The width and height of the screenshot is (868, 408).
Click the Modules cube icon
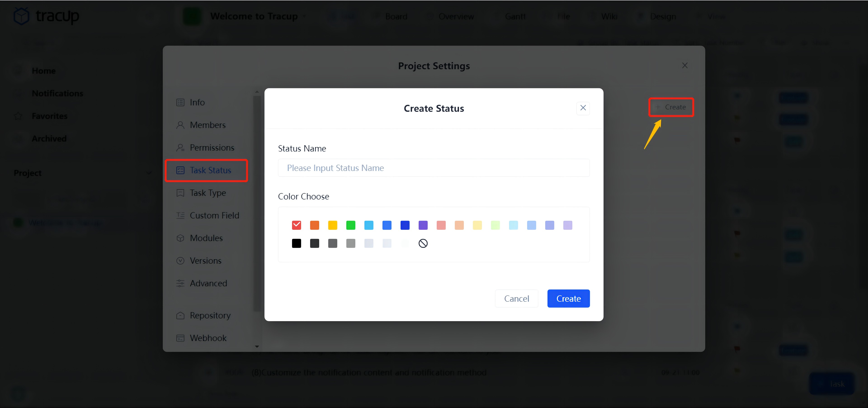[180, 238]
